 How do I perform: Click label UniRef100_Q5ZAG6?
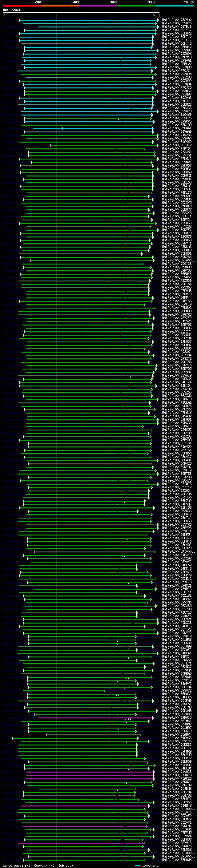177,829
